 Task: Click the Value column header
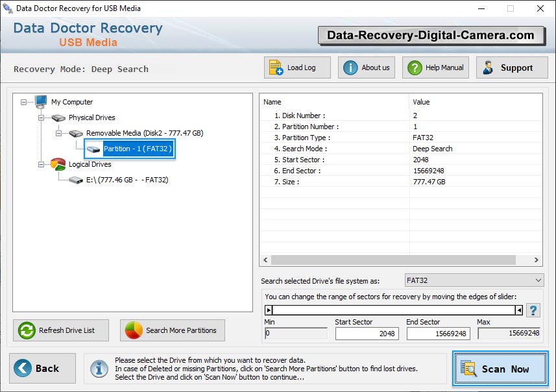pos(476,102)
